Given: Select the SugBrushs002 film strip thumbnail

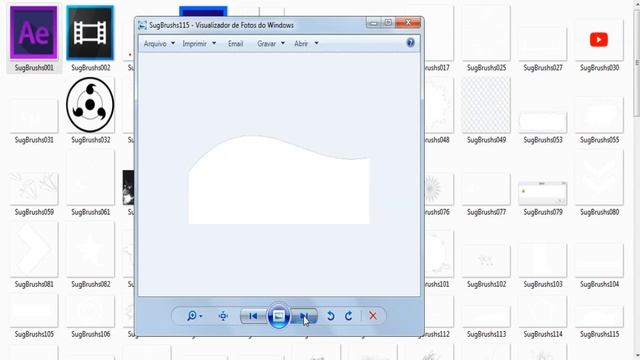Looking at the screenshot, I should pos(90,33).
